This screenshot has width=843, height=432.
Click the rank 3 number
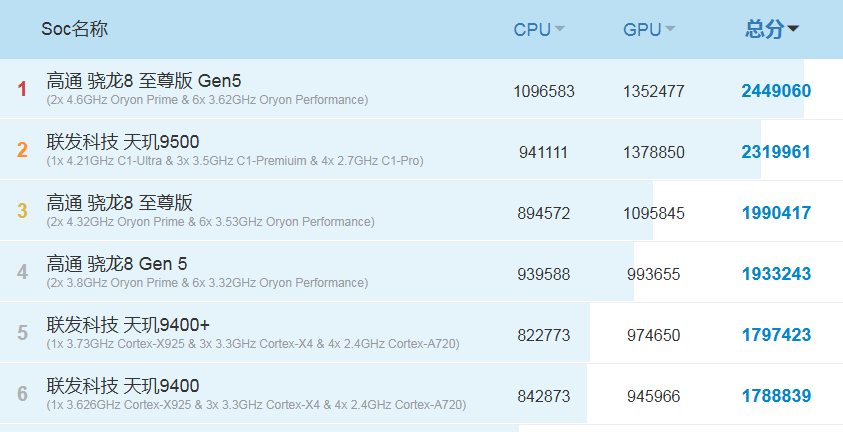22,211
